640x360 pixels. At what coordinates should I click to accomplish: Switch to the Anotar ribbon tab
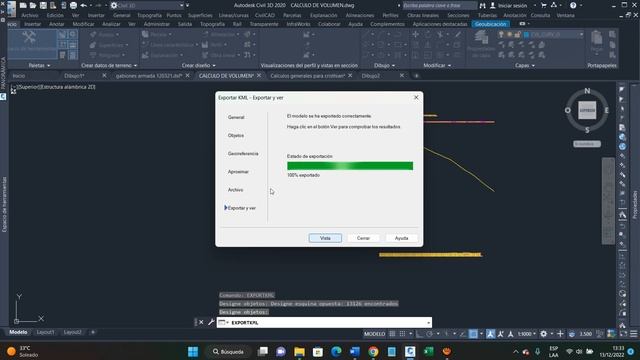tap(56, 24)
